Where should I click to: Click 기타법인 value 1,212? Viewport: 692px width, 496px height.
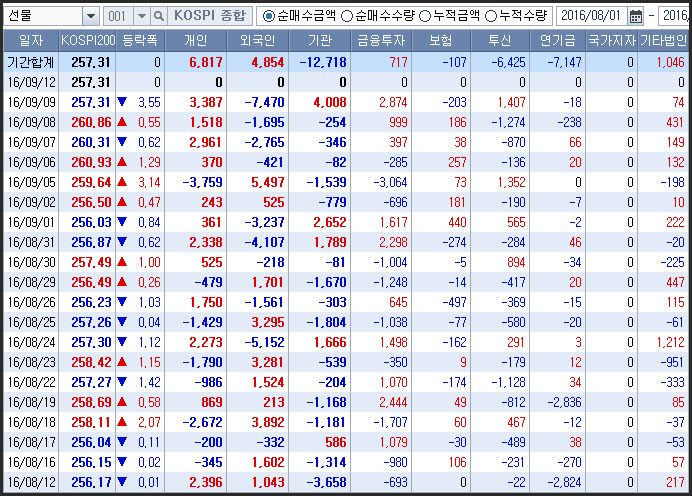(x=670, y=342)
